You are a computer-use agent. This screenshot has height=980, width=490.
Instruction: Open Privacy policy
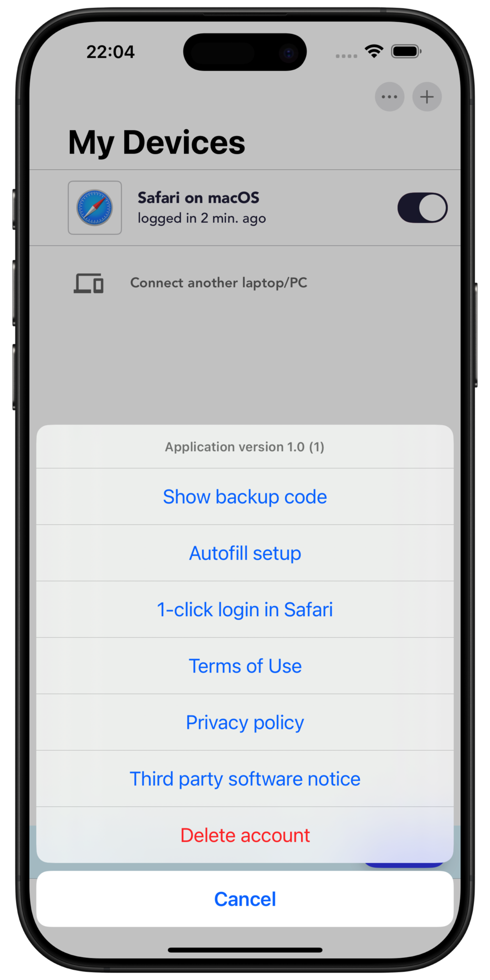[x=245, y=722]
